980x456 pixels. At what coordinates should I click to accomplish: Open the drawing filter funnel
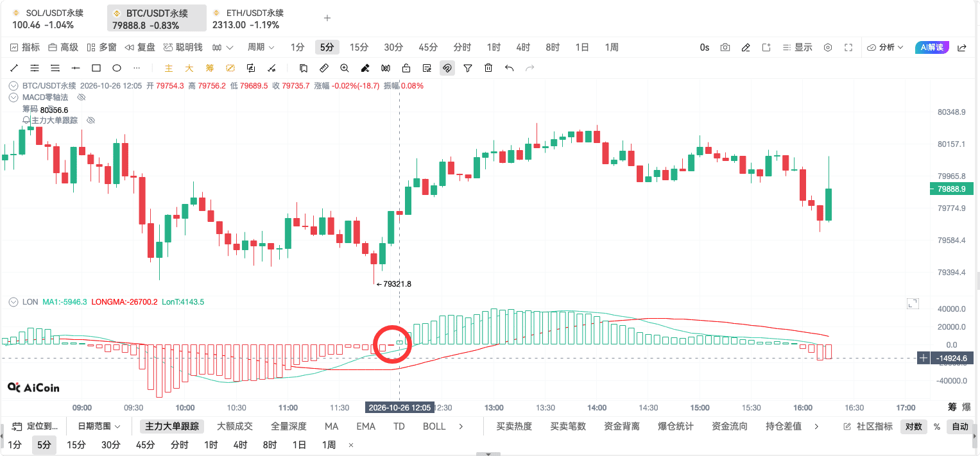468,68
